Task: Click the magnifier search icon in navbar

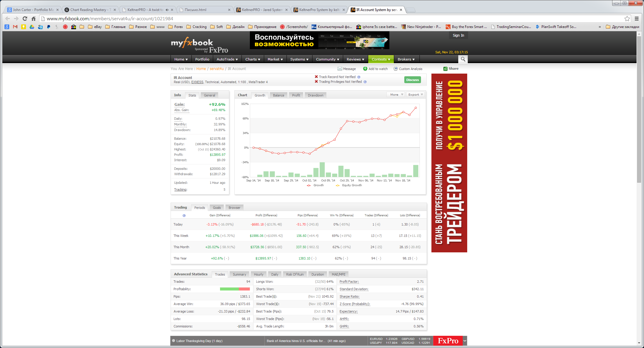Action: coord(463,59)
